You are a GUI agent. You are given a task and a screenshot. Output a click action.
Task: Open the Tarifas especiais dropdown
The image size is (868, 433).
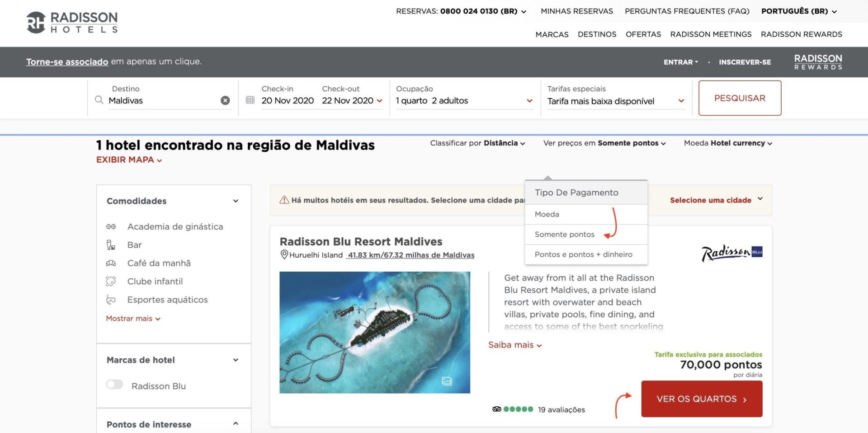click(616, 101)
